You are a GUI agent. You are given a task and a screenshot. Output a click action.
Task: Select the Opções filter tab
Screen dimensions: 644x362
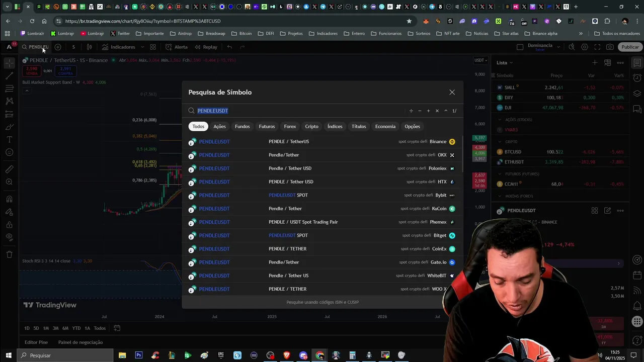tap(412, 126)
